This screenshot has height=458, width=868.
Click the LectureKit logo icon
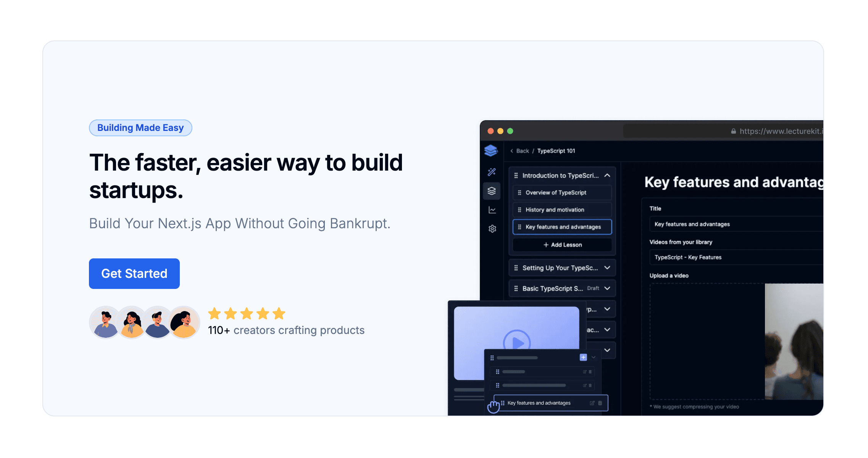[x=491, y=151]
